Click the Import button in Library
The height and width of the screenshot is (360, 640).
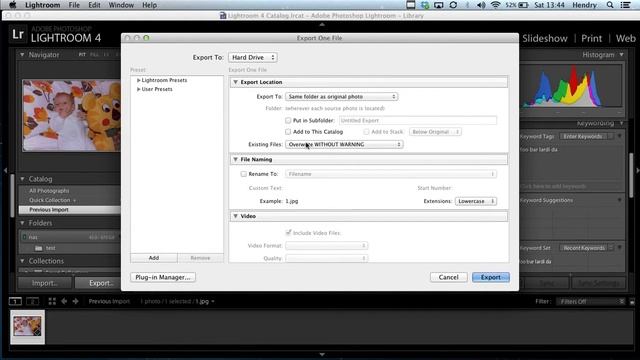(45, 283)
